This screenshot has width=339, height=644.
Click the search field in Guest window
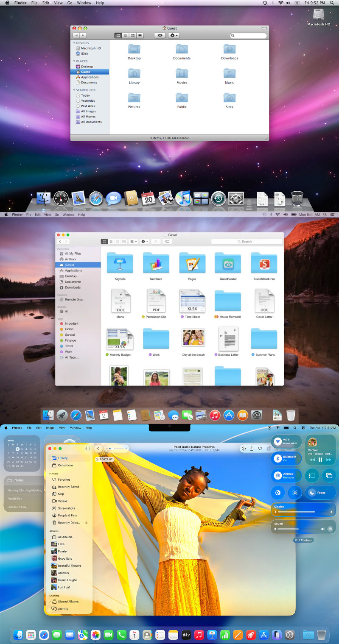248,36
